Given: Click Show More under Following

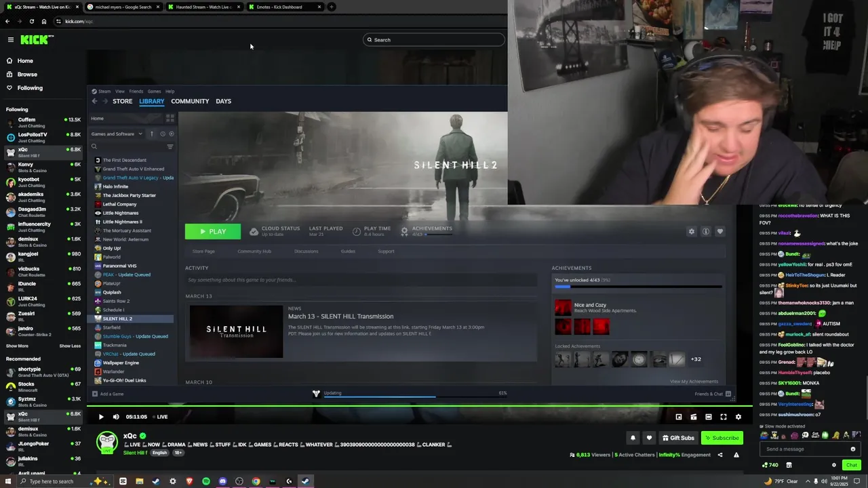Looking at the screenshot, I should coord(17,346).
